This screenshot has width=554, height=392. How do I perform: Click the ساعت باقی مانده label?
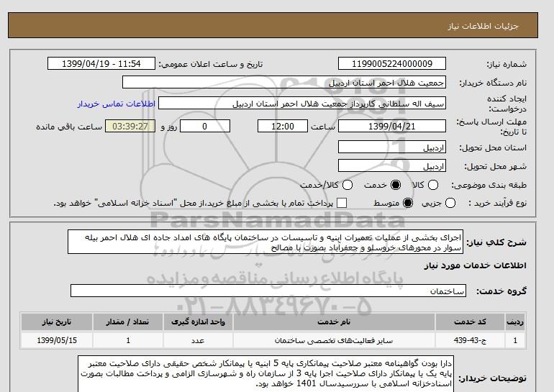pyautogui.click(x=69, y=127)
